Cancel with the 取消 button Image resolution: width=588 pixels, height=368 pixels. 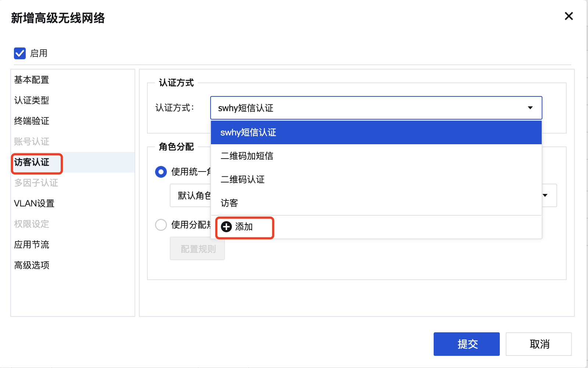(x=539, y=344)
